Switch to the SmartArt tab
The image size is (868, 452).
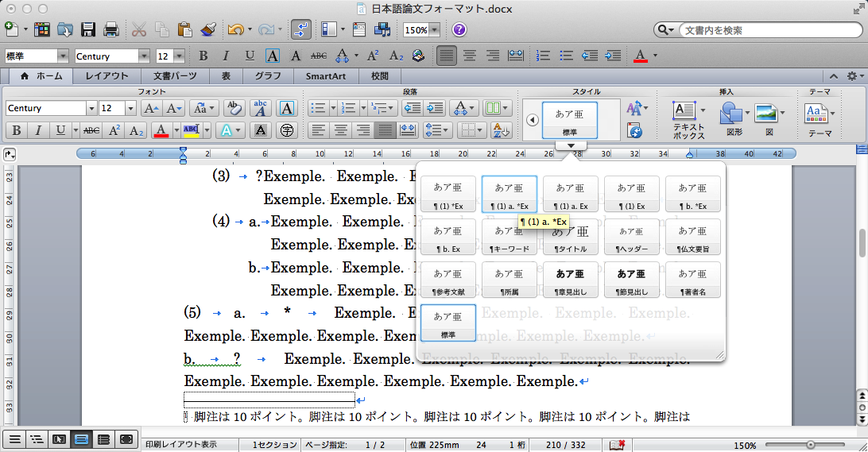326,75
